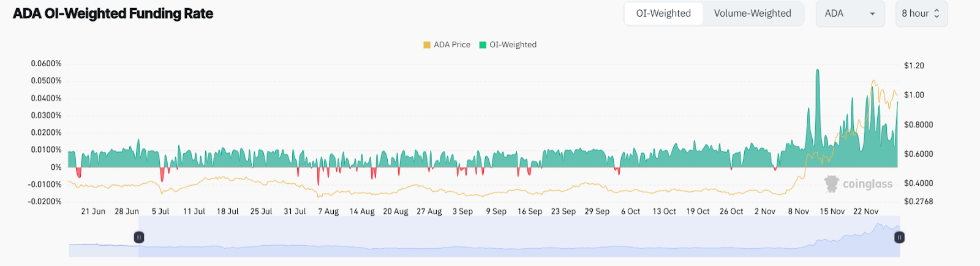Click the 8 Nov date label
The image size is (980, 266).
click(x=798, y=211)
